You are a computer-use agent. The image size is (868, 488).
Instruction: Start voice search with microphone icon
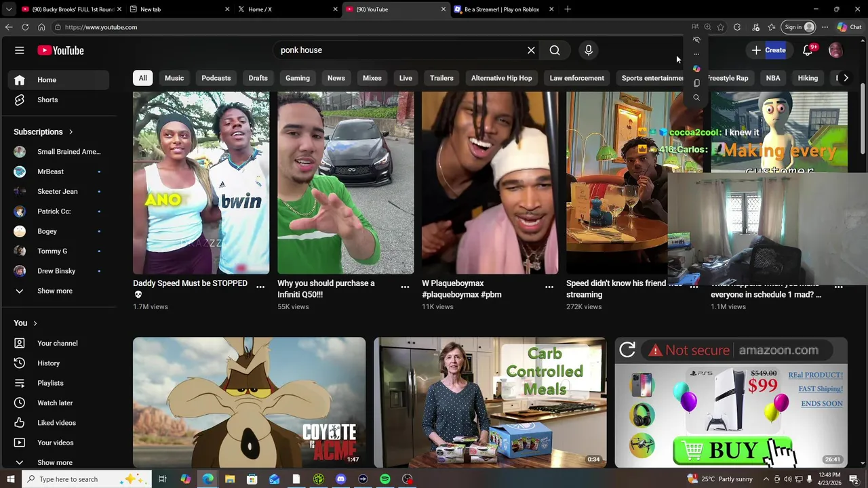tap(589, 50)
